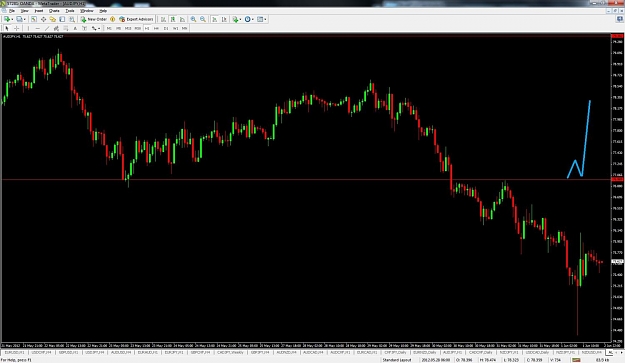Click the New Order button
Screen dimensions: 625x363
point(93,19)
